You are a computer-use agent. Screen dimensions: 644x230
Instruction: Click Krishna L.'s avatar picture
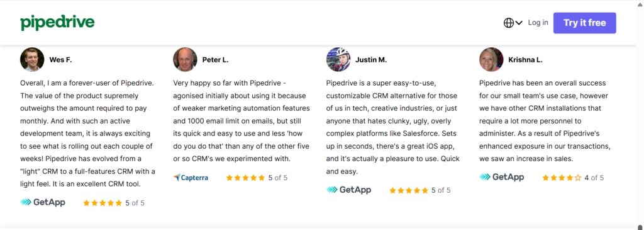pos(491,60)
